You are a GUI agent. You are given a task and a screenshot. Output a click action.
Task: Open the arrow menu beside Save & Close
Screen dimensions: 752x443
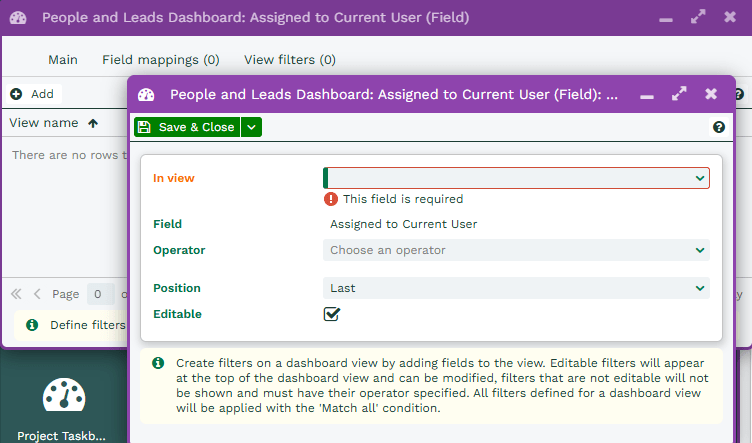(x=252, y=127)
